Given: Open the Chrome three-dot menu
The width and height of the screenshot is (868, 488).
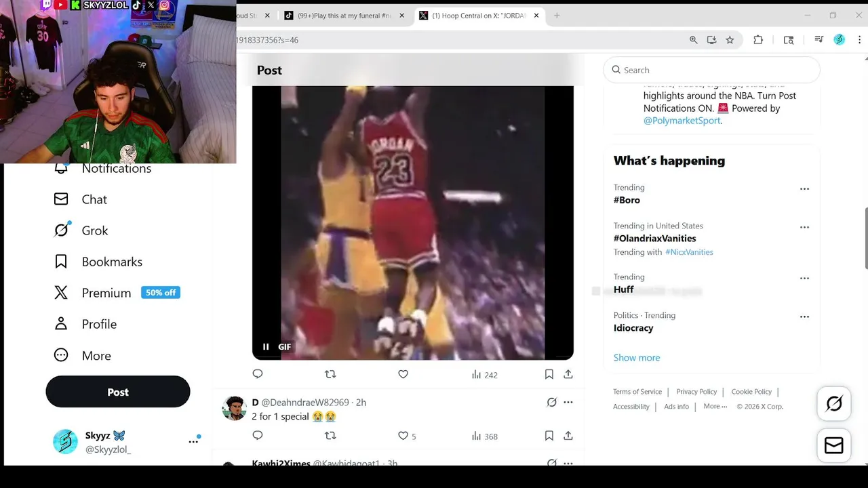Looking at the screenshot, I should pos(859,40).
